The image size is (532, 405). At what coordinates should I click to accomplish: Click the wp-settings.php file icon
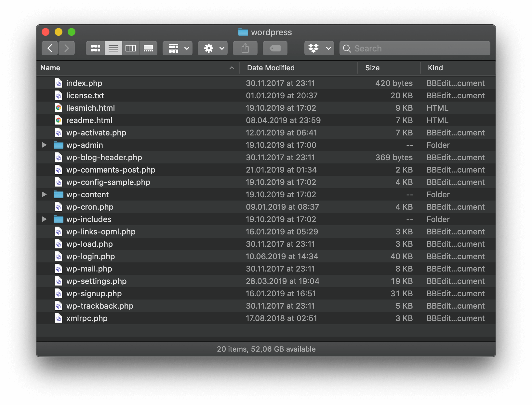pos(59,281)
